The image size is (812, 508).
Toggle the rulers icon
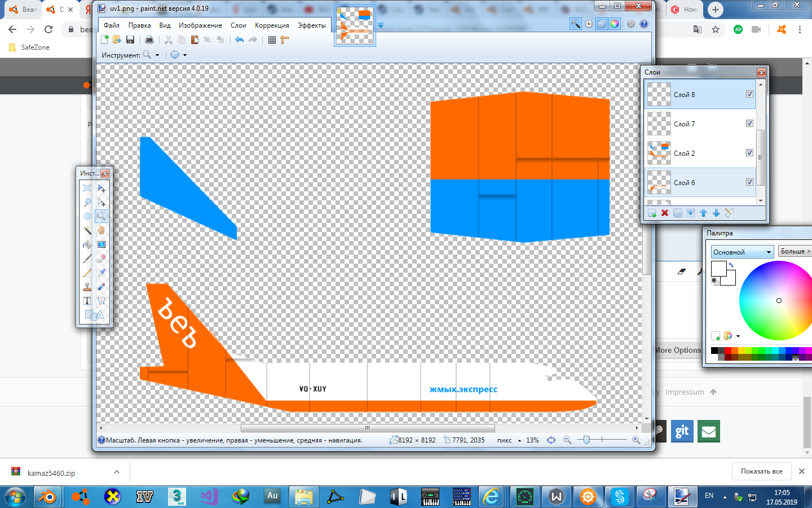tap(285, 40)
